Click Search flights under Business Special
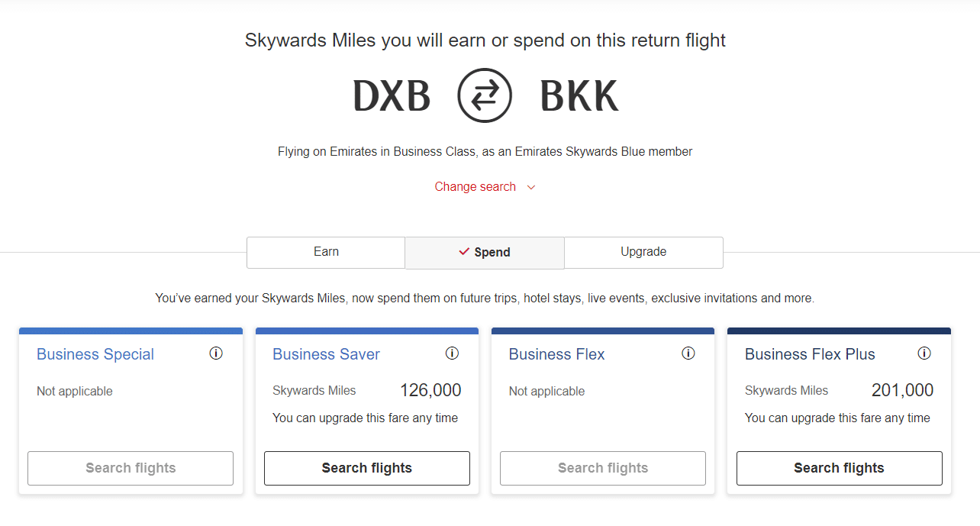 (131, 468)
